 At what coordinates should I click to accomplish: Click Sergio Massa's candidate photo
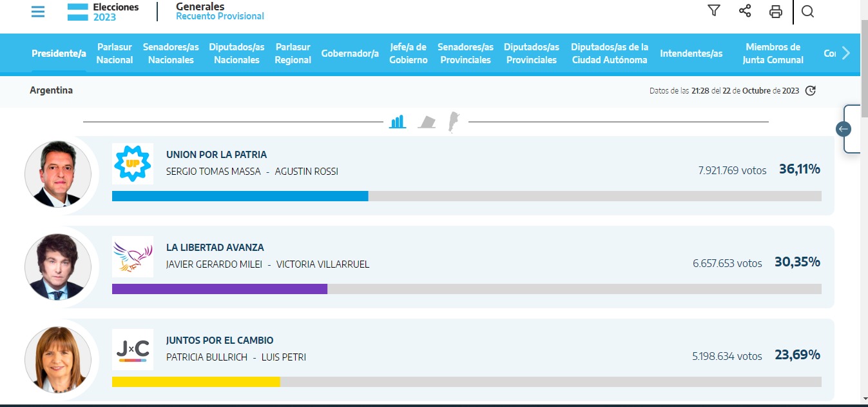coord(58,174)
